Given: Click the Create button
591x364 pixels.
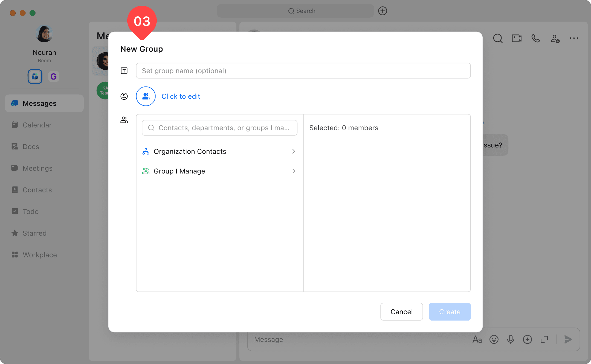Looking at the screenshot, I should [450, 312].
